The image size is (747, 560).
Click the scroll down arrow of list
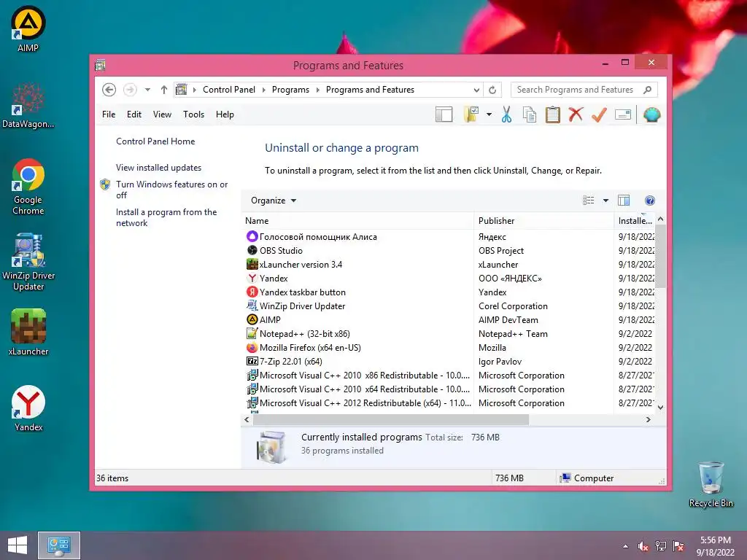tap(660, 407)
